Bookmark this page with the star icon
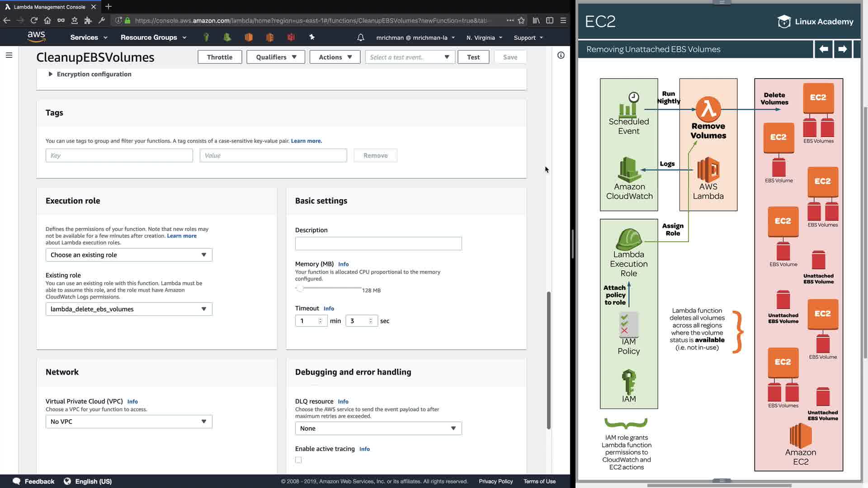This screenshot has height=488, width=868. click(x=521, y=20)
